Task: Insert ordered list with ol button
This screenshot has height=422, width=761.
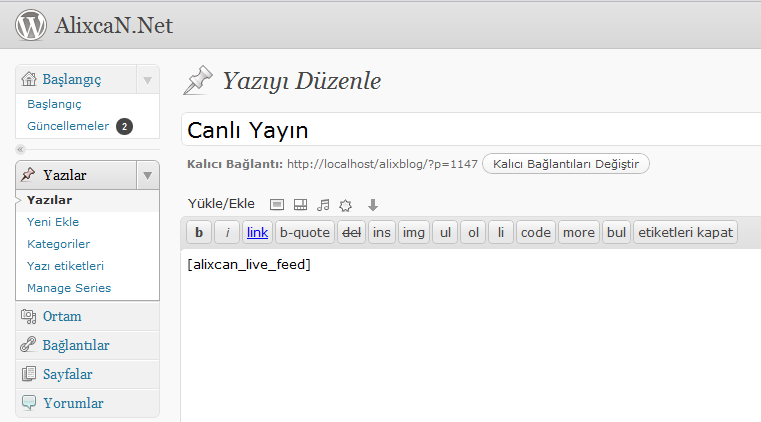Action: (473, 232)
